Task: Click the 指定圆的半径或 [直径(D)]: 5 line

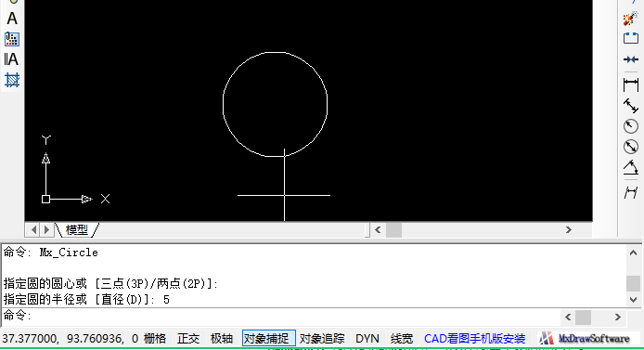Action: [86, 300]
